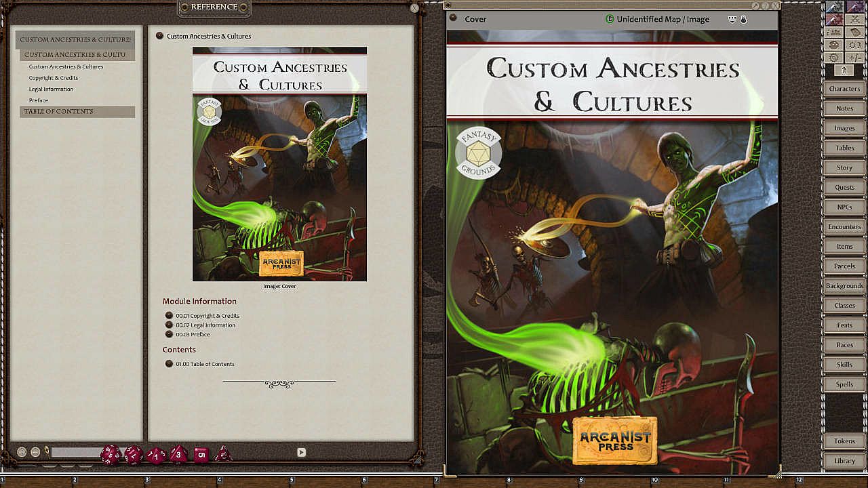868x488 pixels.
Task: Expand the Table of Contents section
Action: (77, 112)
